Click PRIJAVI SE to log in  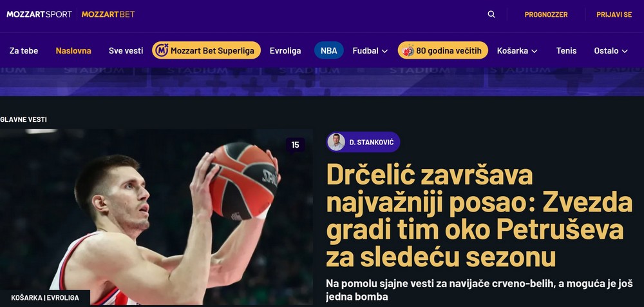[x=614, y=14]
